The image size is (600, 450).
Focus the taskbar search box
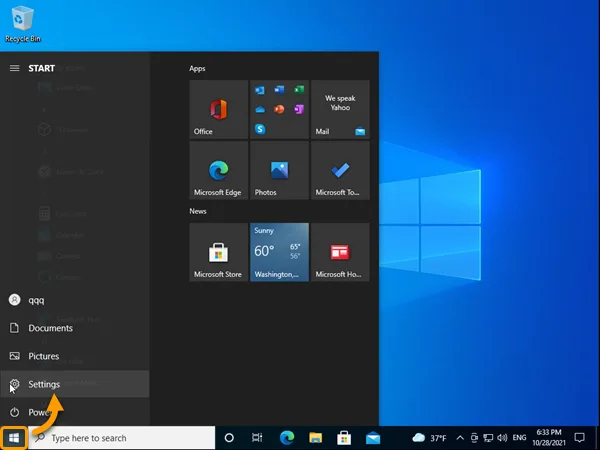pos(122,438)
